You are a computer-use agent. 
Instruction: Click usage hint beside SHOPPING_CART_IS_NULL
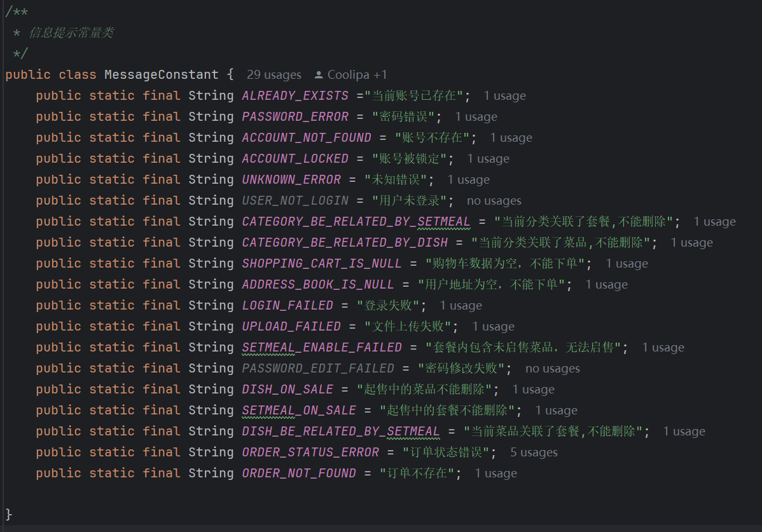coord(627,264)
